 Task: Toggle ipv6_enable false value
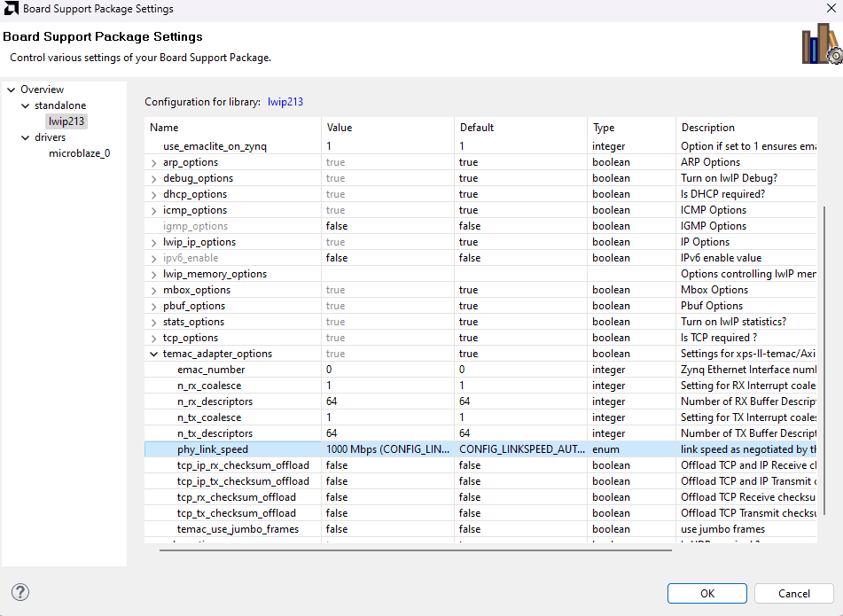[388, 258]
